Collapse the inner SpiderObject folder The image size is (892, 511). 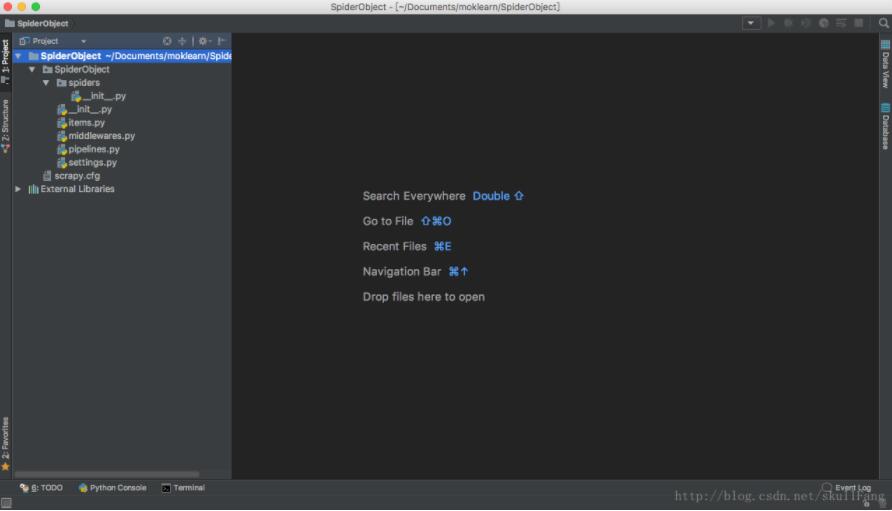pyautogui.click(x=32, y=69)
